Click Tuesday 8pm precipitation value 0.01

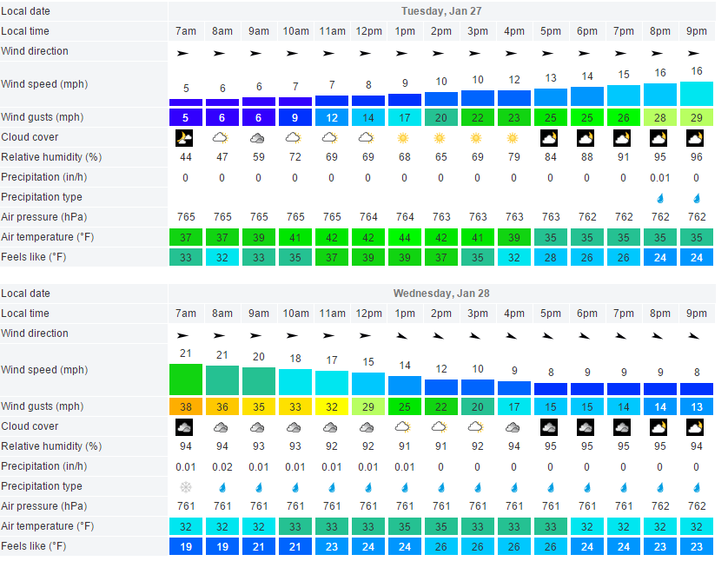(x=659, y=177)
